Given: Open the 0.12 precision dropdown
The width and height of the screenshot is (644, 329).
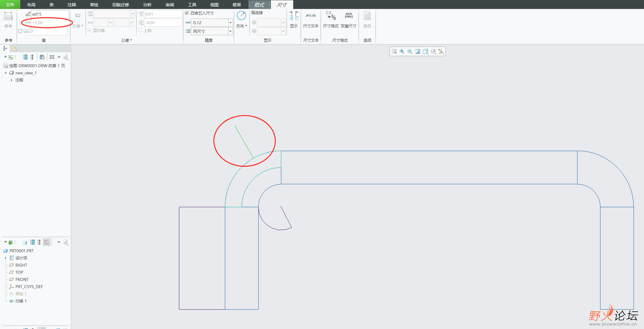Looking at the screenshot, I should click(x=230, y=23).
